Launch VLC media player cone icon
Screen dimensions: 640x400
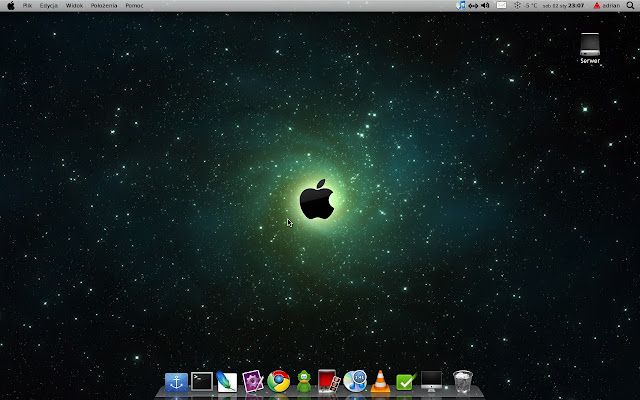tap(380, 381)
